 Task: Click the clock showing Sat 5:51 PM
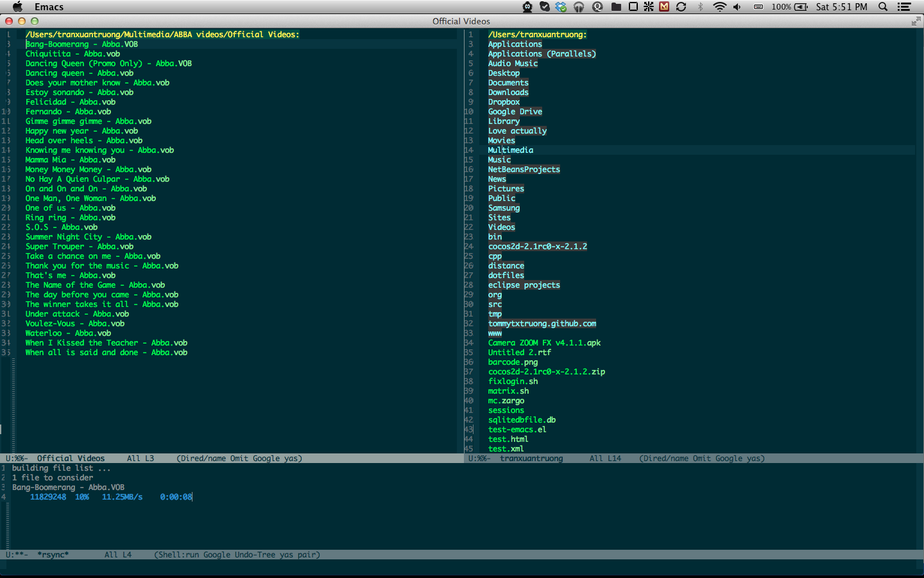[x=842, y=6]
